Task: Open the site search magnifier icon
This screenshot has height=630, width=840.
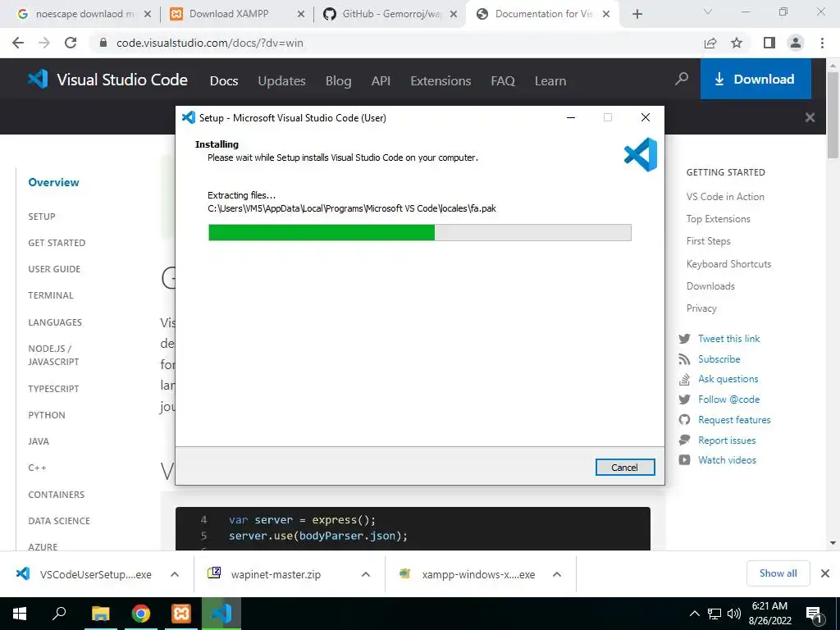Action: click(682, 80)
